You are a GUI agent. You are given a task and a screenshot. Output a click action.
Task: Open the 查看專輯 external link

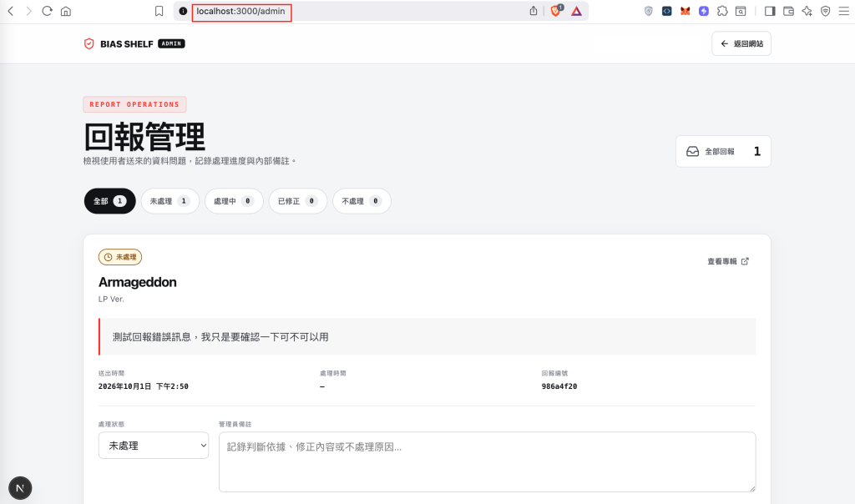pos(728,261)
